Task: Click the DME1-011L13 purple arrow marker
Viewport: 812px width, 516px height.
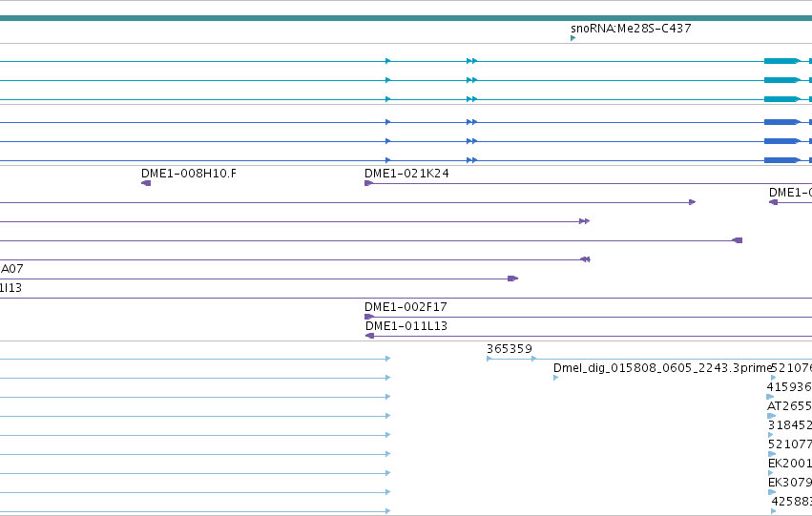Action: [x=370, y=336]
